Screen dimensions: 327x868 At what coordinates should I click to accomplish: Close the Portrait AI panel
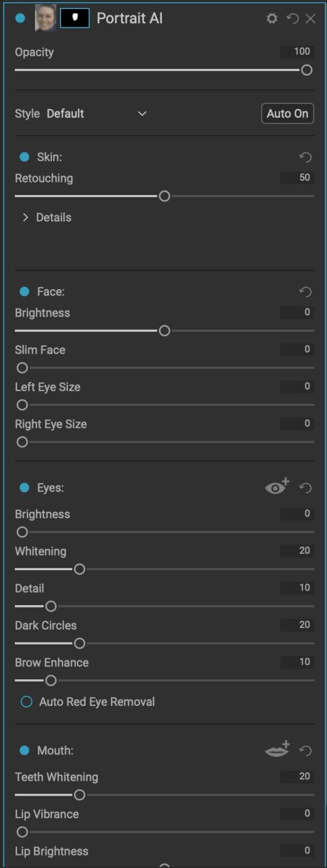[311, 19]
